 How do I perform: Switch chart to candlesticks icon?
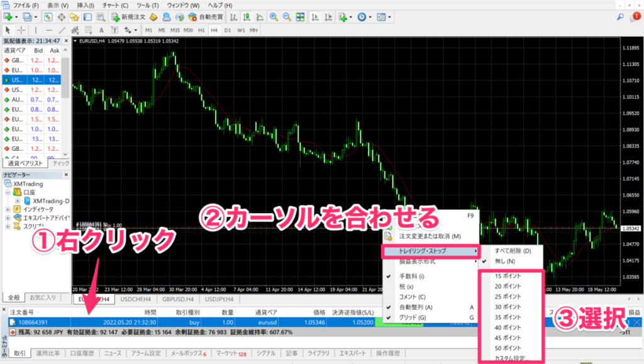[247, 17]
